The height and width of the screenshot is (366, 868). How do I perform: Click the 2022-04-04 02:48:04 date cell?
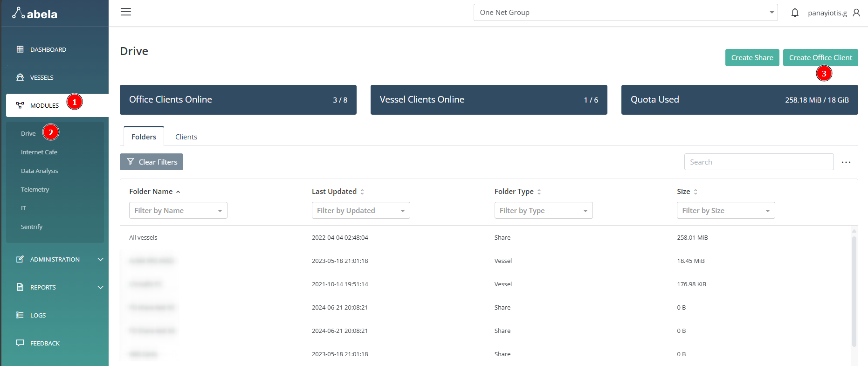pyautogui.click(x=340, y=237)
